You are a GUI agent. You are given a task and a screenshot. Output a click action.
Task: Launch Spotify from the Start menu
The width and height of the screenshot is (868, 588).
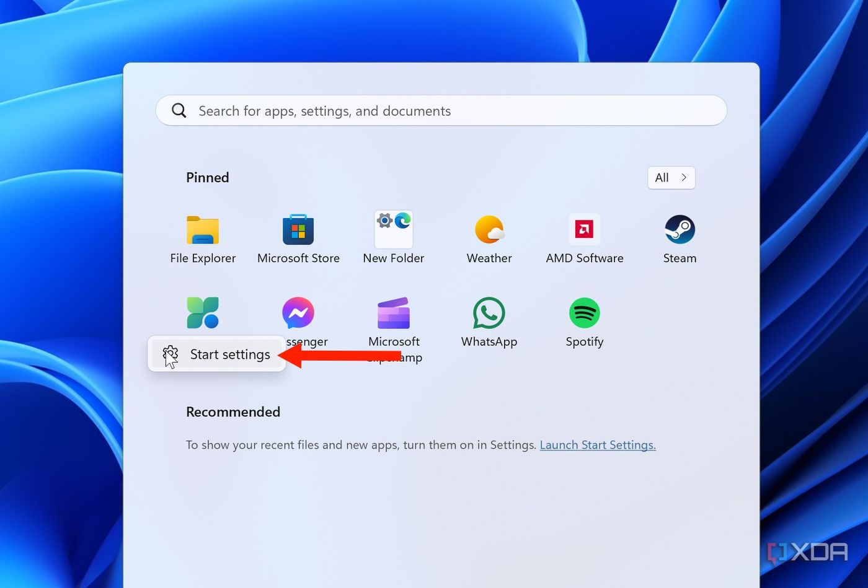click(x=585, y=313)
